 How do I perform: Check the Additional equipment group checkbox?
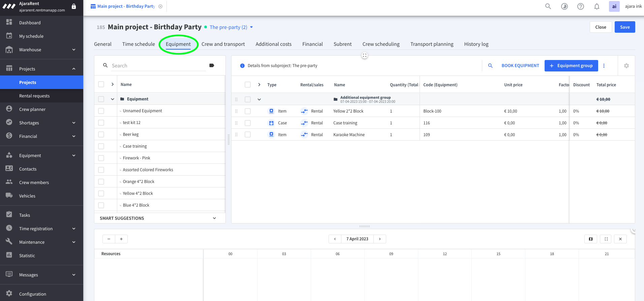pyautogui.click(x=248, y=99)
